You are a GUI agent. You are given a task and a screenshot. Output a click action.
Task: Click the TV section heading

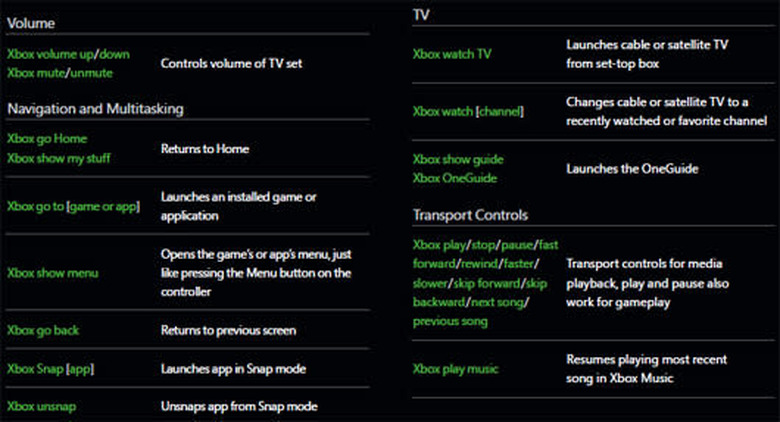[x=421, y=15]
